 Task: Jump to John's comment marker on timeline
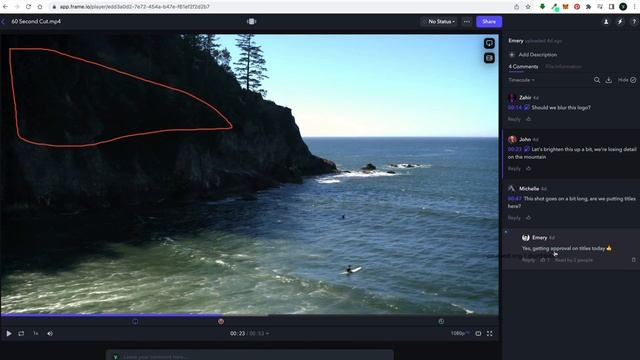[221, 322]
